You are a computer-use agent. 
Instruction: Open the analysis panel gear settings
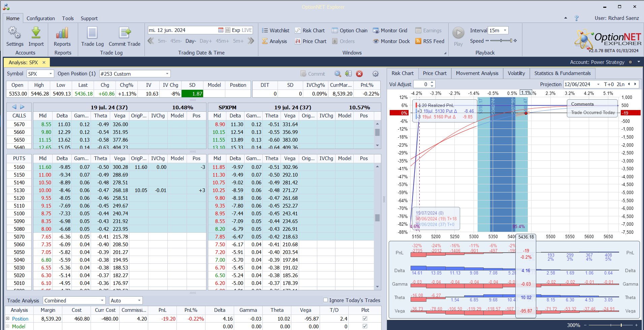(x=376, y=74)
